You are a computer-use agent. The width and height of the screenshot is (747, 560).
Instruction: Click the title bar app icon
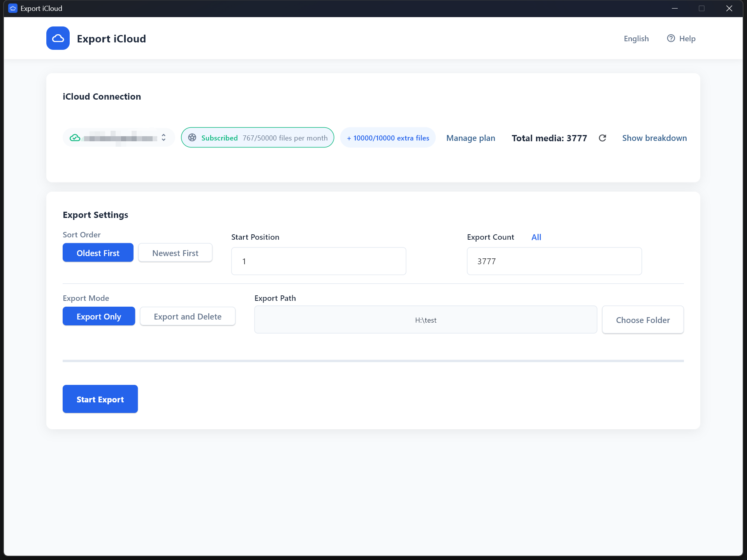(13, 8)
